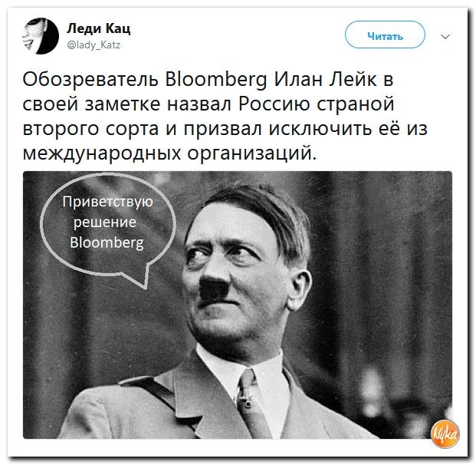Viewport: 476px width, 465px height.
Task: Click the word Россию in the tweet
Action: 274,104
